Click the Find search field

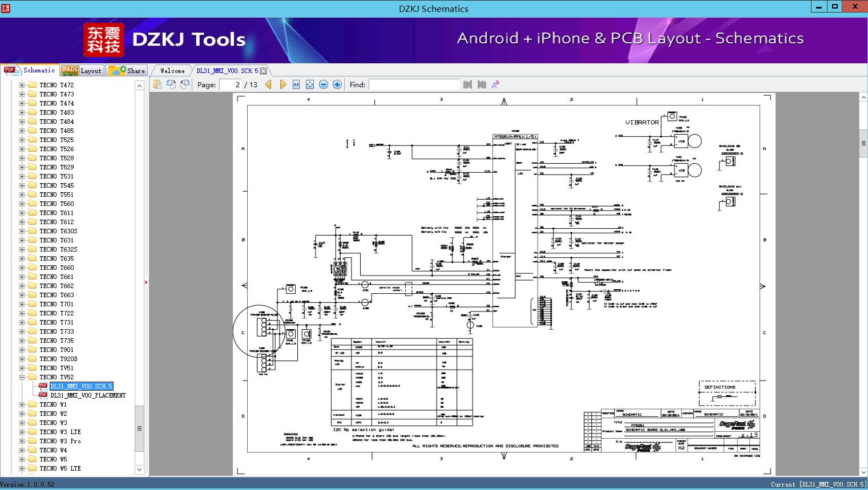pyautogui.click(x=414, y=84)
